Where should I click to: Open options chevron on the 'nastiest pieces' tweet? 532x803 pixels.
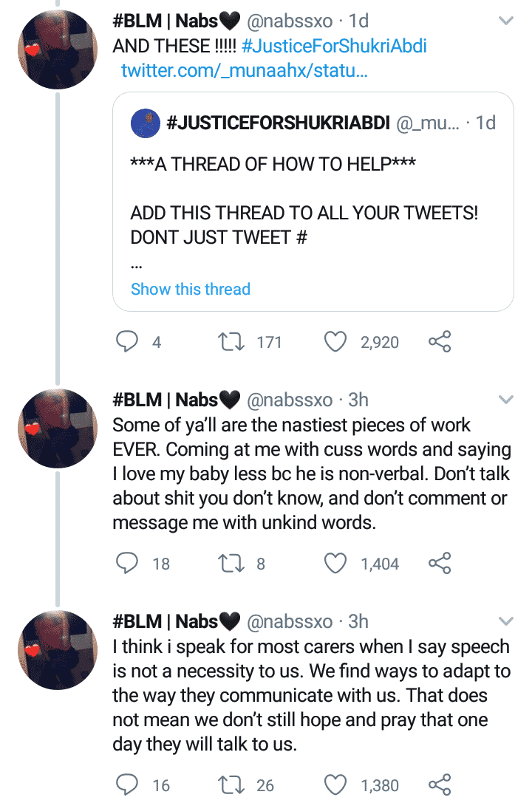[506, 400]
